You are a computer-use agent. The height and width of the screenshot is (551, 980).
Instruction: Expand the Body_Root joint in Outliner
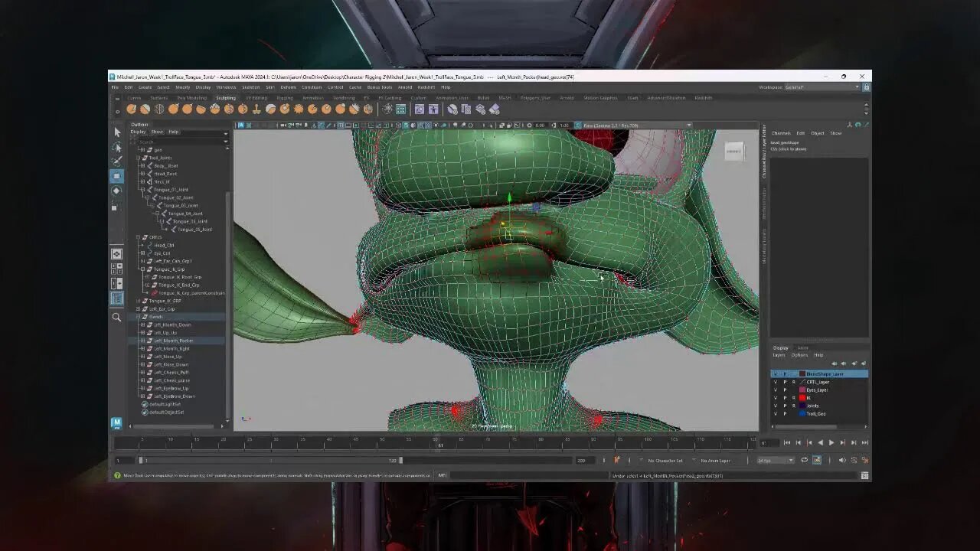[x=142, y=165]
